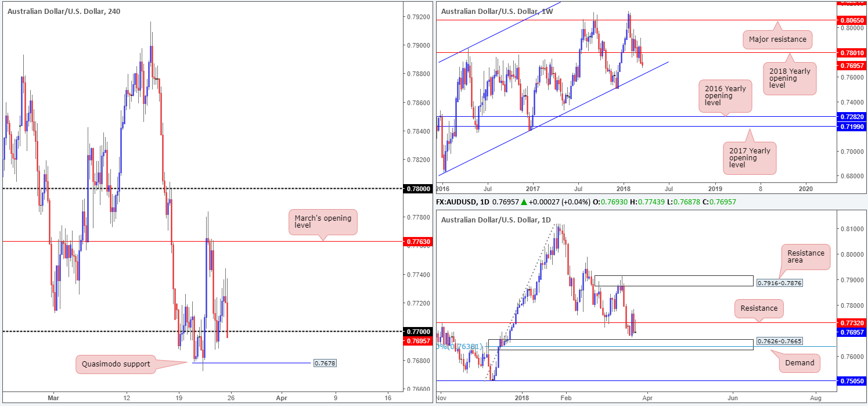Click the "Apr" date on 240 chart axis
The width and height of the screenshot is (868, 406).
pyautogui.click(x=282, y=398)
